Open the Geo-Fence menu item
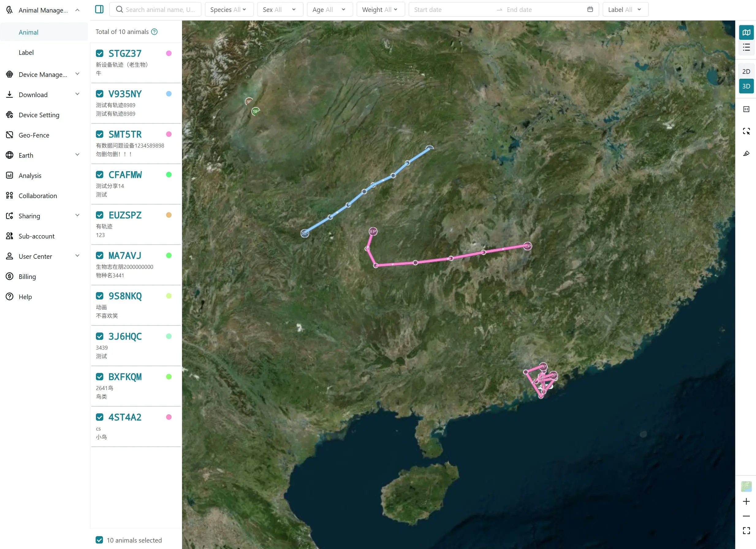 click(34, 135)
